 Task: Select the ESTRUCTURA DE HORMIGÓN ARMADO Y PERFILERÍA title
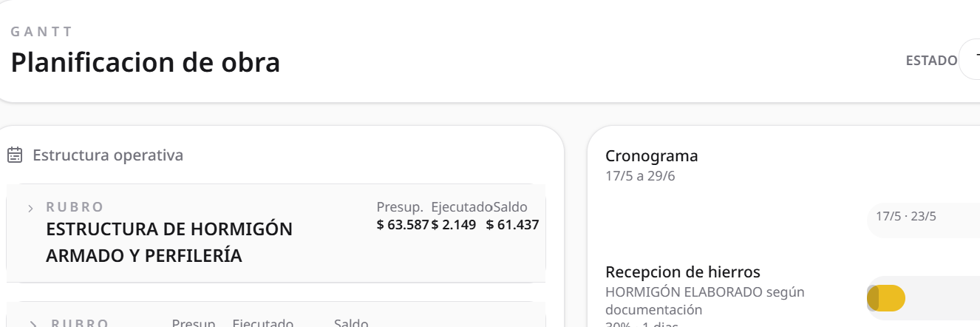tap(169, 243)
